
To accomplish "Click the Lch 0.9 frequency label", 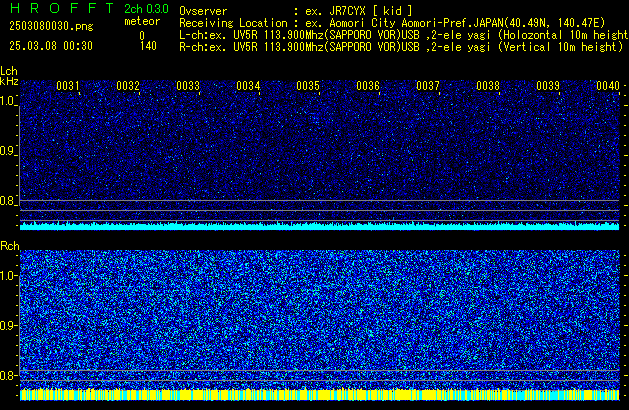I will [x=8, y=151].
